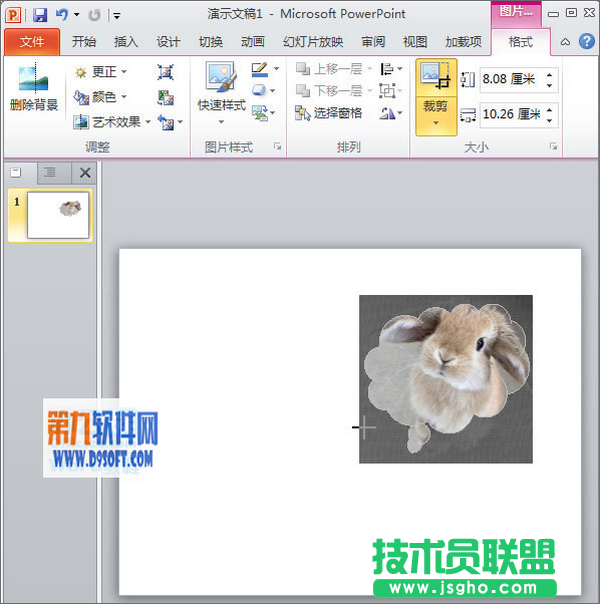
Task: Switch to the Transitions (切换) tab
Action: tap(211, 42)
